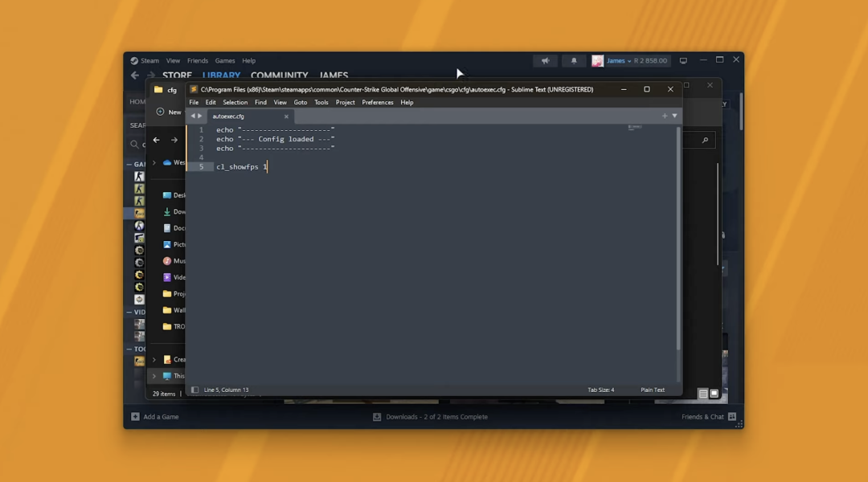Open the Tab Size: 4 selector
The image size is (868, 482).
click(x=600, y=390)
